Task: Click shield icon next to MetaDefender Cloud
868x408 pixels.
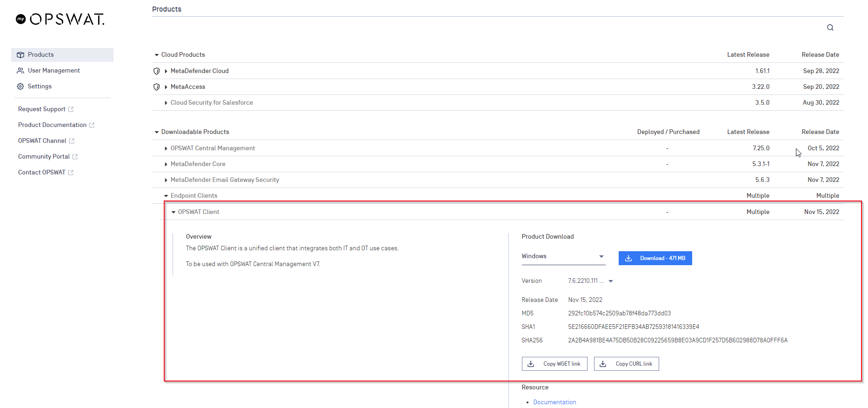Action: [157, 71]
